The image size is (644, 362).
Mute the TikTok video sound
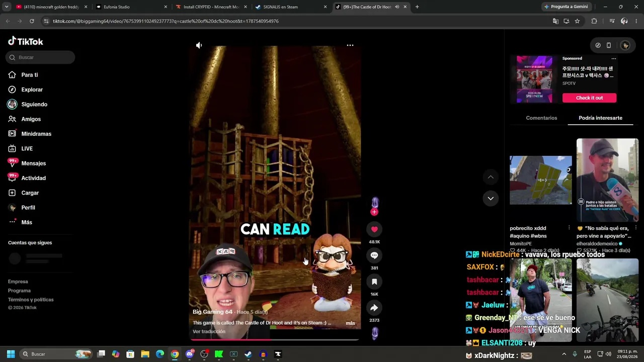tap(199, 45)
